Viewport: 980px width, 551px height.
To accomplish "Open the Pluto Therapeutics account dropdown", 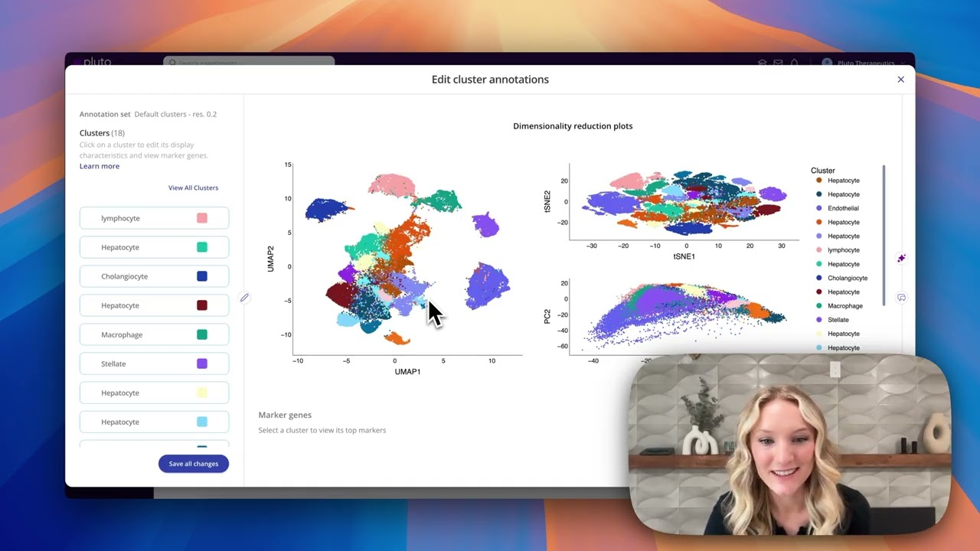I will tap(864, 63).
